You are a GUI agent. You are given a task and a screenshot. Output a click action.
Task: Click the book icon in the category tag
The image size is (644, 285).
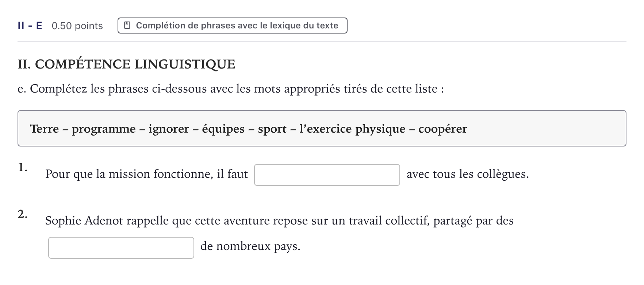point(127,26)
